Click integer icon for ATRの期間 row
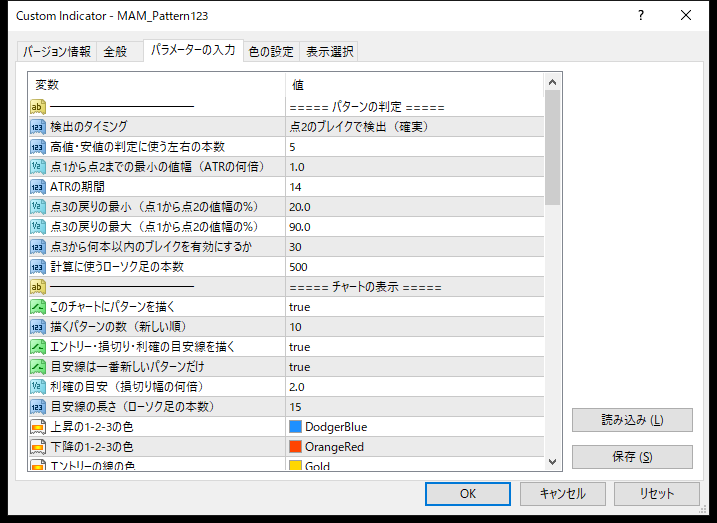This screenshot has width=717, height=523. click(38, 187)
